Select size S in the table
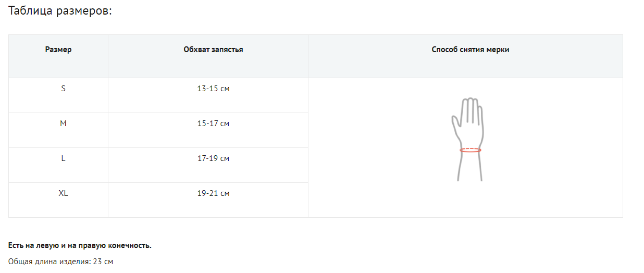This screenshot has width=644, height=273. [64, 89]
